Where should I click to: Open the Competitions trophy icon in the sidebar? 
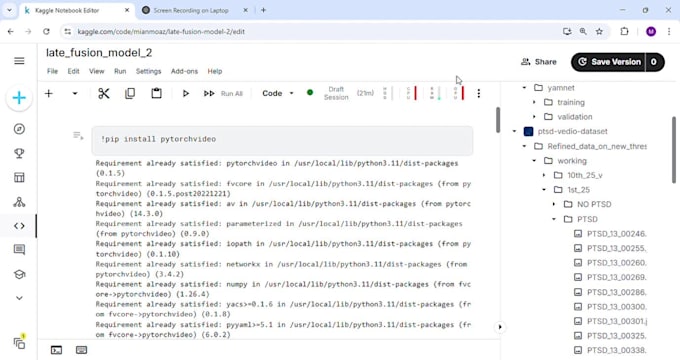coord(19,153)
